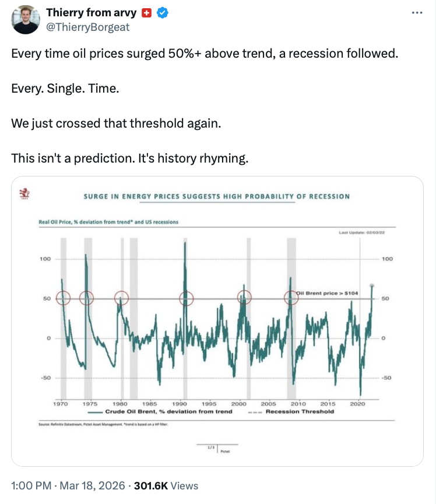The height and width of the screenshot is (504, 436).
Task: Click the chart title about recession probability
Action: point(216,196)
